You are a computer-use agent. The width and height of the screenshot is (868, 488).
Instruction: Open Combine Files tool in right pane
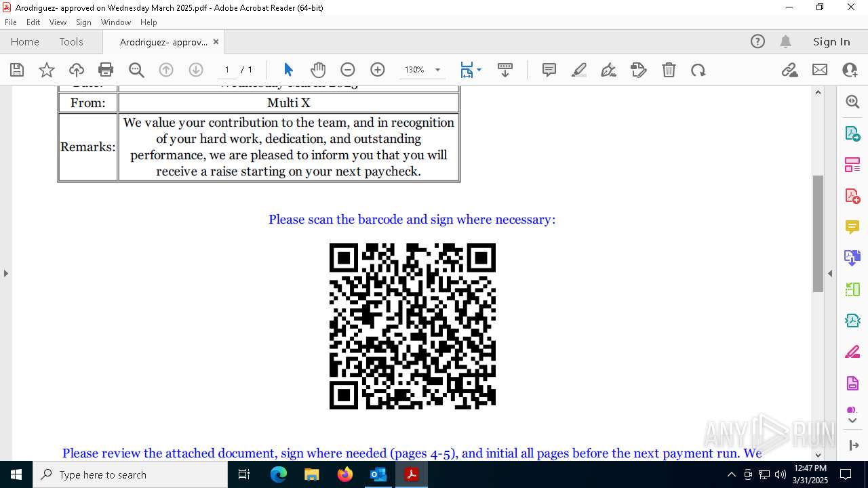852,258
